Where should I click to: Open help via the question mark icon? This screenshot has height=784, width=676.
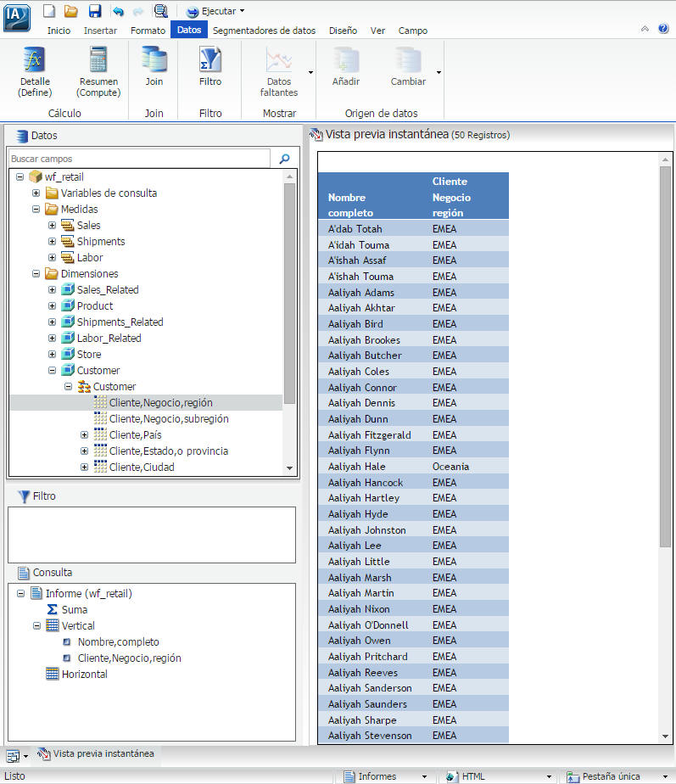pyautogui.click(x=663, y=28)
